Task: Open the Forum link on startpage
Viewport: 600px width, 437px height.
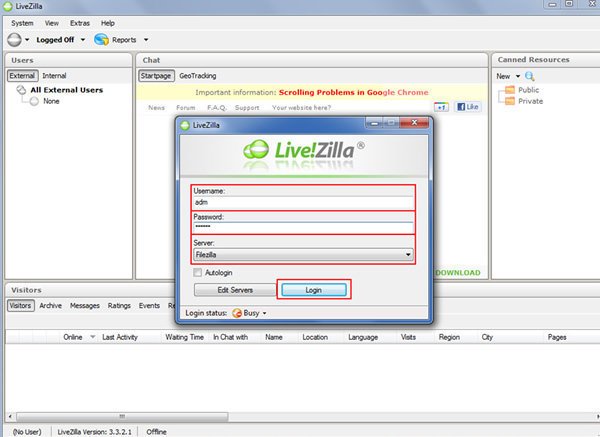Action: 186,108
